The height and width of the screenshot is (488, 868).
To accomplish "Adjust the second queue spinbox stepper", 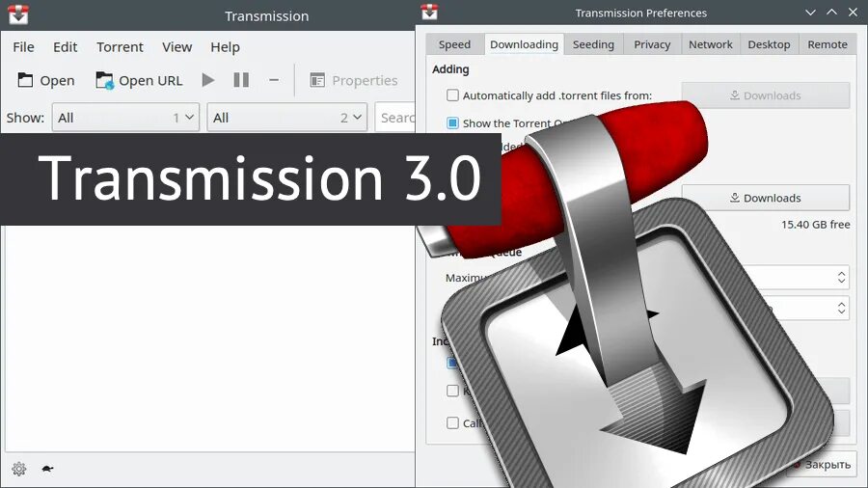I will click(x=841, y=308).
